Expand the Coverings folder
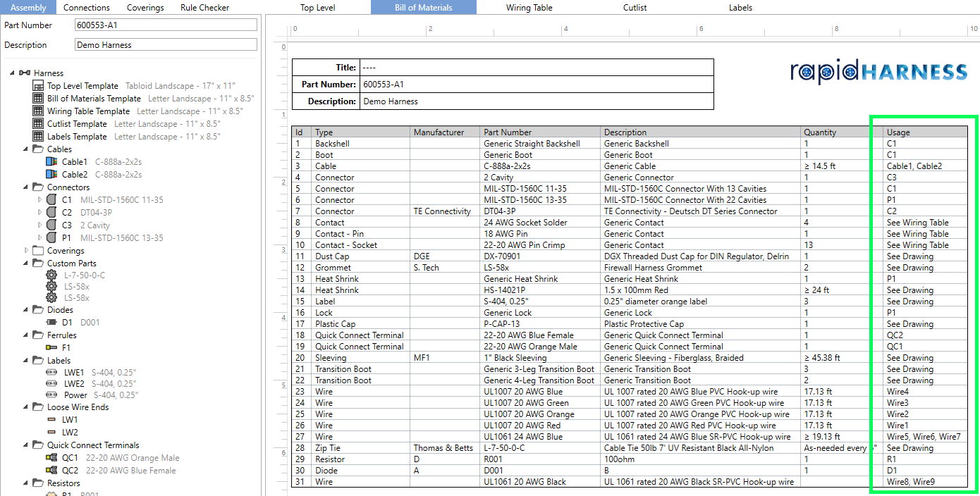980x496 pixels. point(27,251)
